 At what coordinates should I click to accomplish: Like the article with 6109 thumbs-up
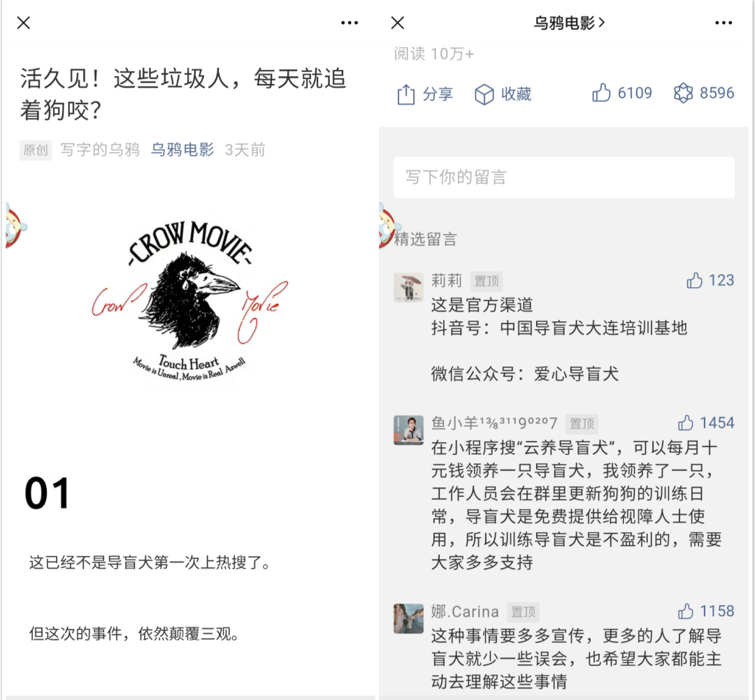point(601,92)
